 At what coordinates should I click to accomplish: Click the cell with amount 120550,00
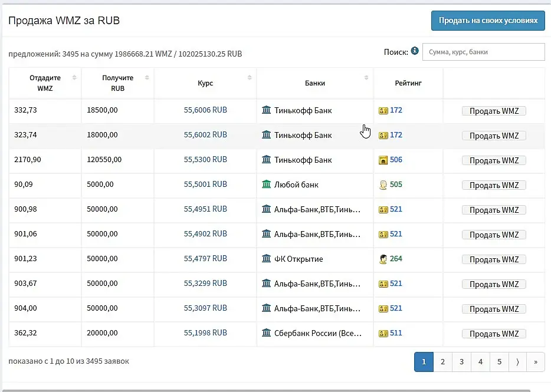pyautogui.click(x=118, y=160)
